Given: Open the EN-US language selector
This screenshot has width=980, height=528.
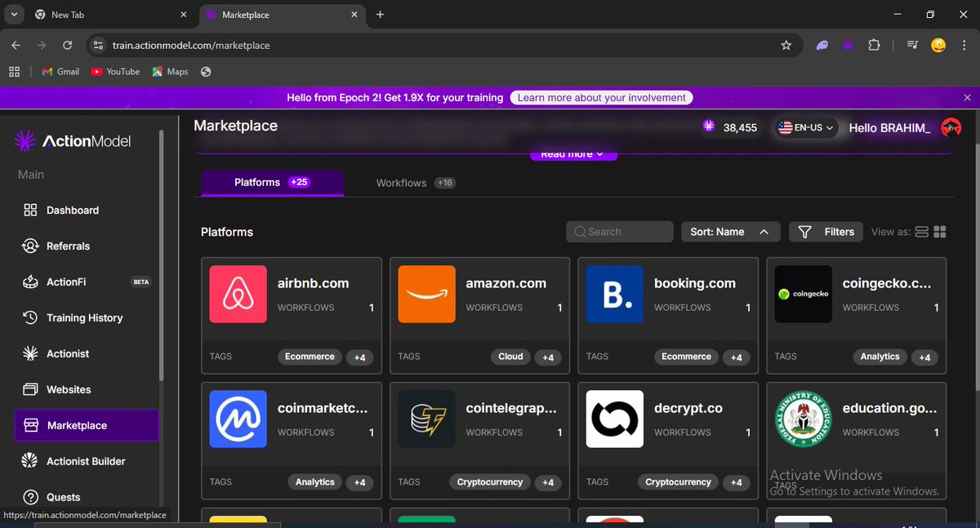Looking at the screenshot, I should (x=806, y=128).
